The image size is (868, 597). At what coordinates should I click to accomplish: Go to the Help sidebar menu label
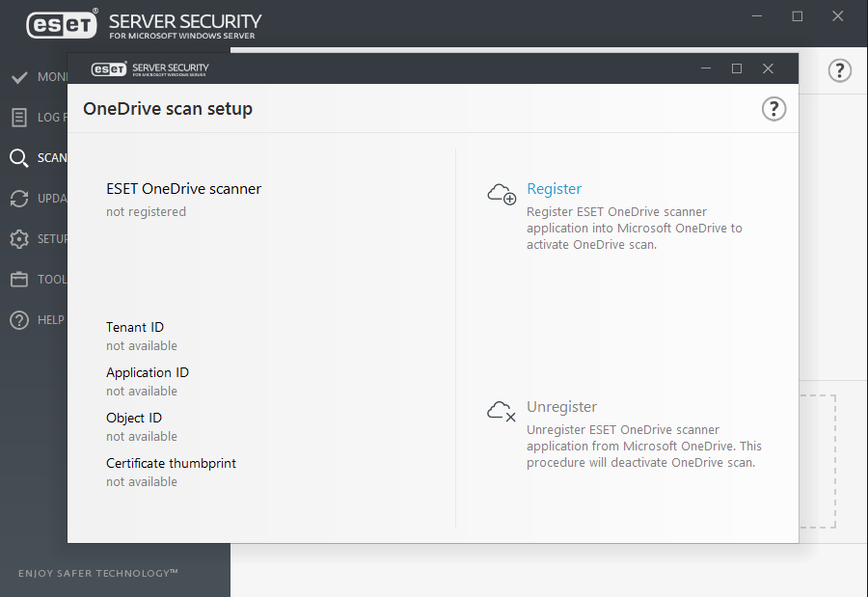point(50,320)
